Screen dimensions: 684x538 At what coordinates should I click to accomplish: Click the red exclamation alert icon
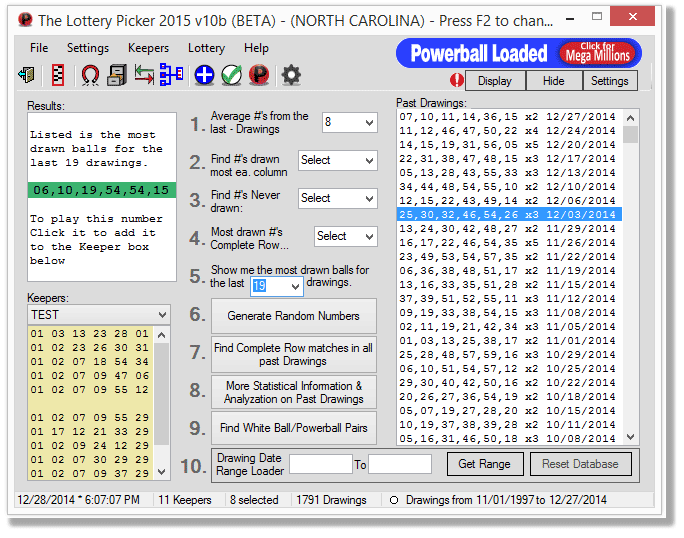point(457,80)
